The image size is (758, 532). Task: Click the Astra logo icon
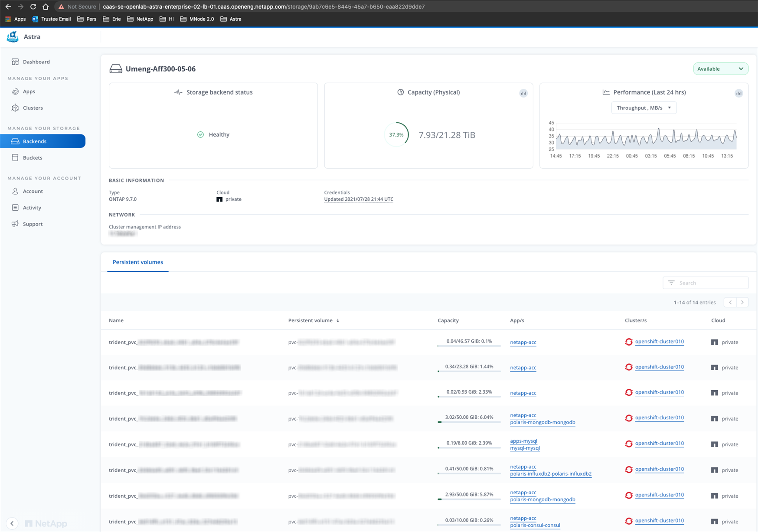(13, 37)
